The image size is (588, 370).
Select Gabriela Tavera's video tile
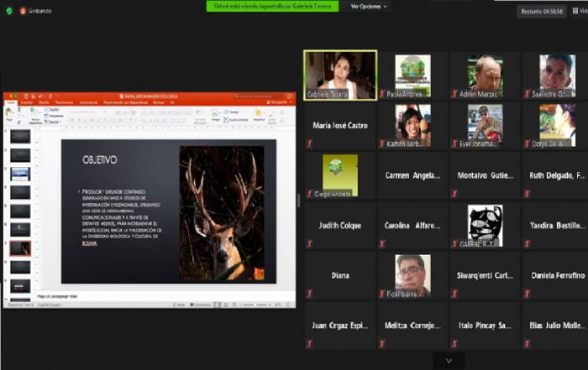339,76
